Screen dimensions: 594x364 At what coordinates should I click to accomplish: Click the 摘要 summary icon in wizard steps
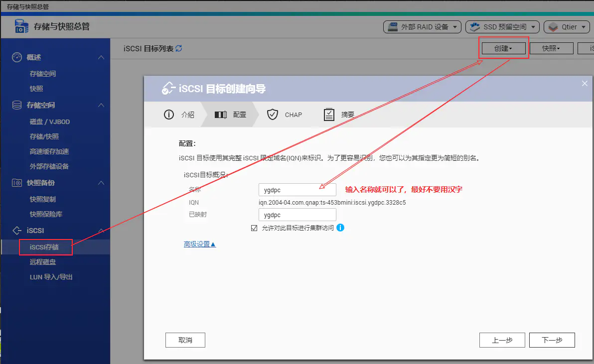point(329,115)
